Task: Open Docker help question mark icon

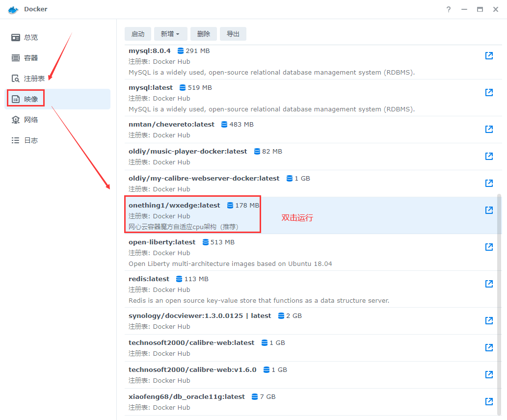Action: point(448,9)
